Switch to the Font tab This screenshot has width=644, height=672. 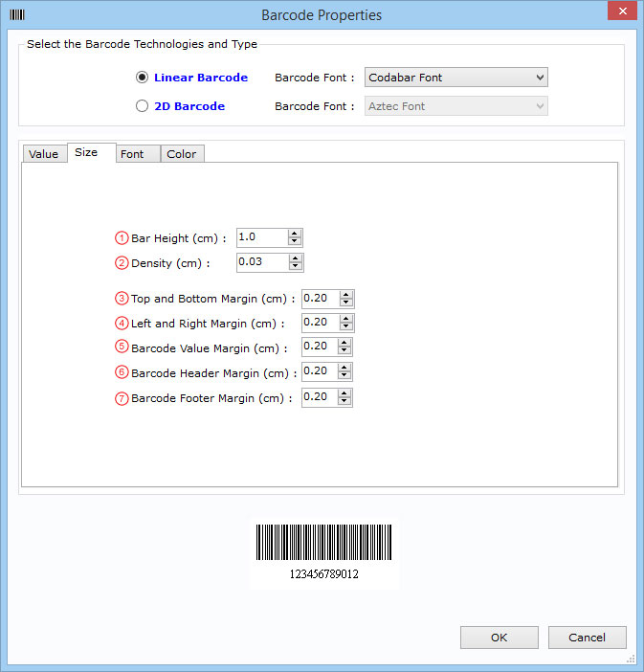(138, 154)
